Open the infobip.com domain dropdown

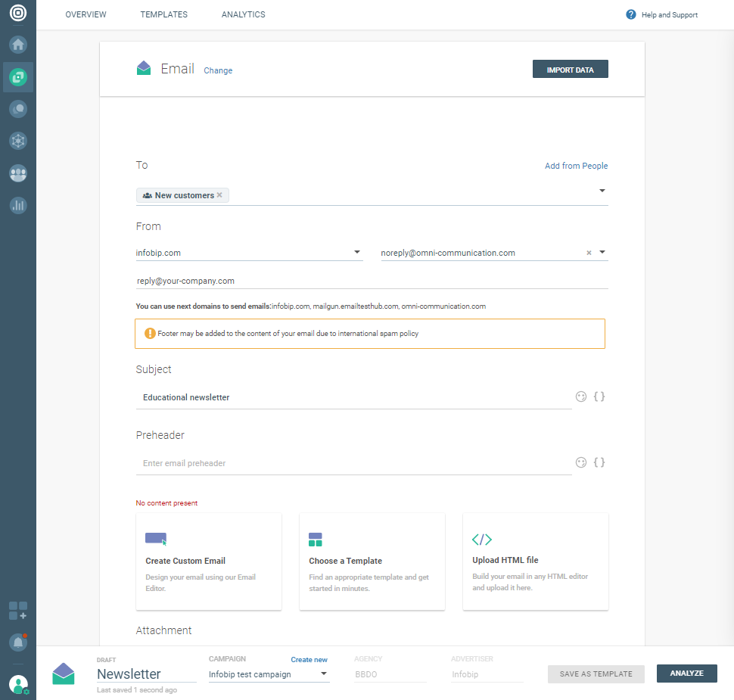pyautogui.click(x=358, y=253)
